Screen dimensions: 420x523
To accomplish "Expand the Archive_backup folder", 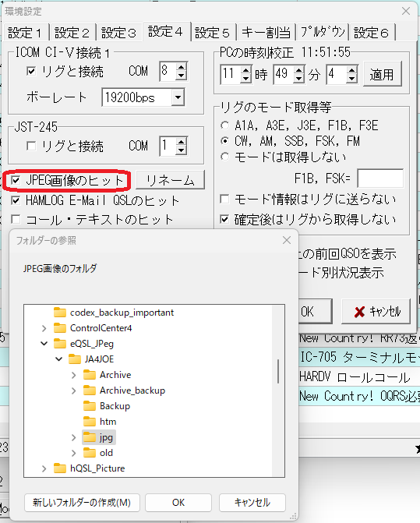I will pos(74,390).
